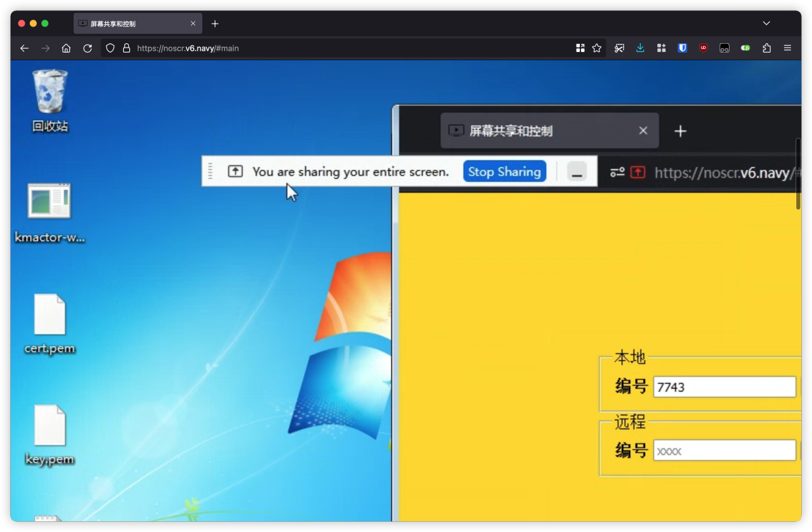Click the 本地 group label
Image resolution: width=812 pixels, height=532 pixels.
pos(630,357)
